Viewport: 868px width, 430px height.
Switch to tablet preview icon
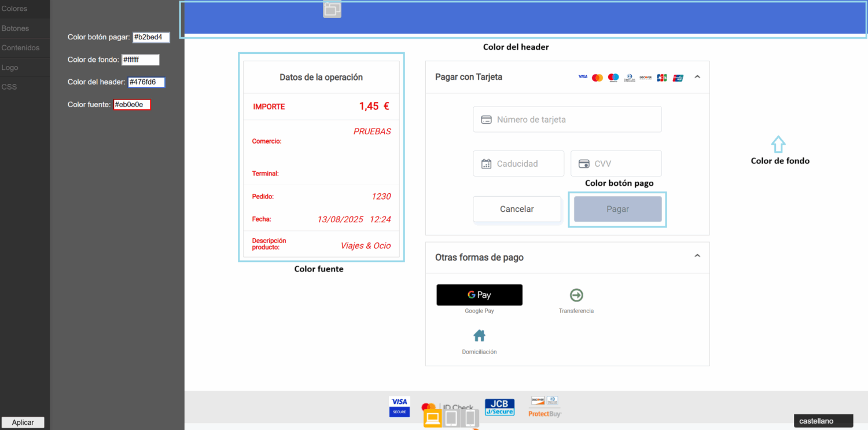[451, 418]
